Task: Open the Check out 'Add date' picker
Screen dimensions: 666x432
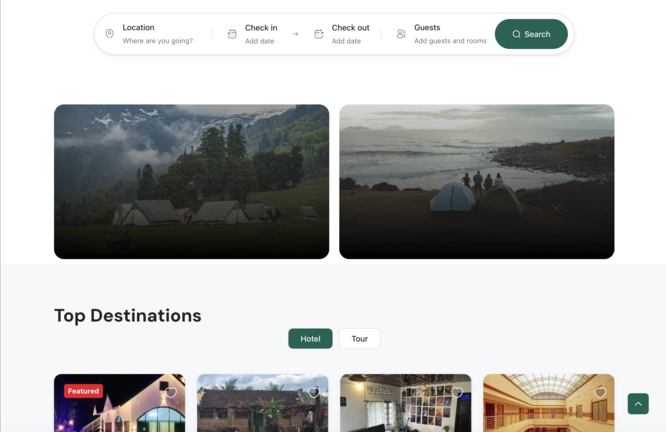Action: pos(347,41)
